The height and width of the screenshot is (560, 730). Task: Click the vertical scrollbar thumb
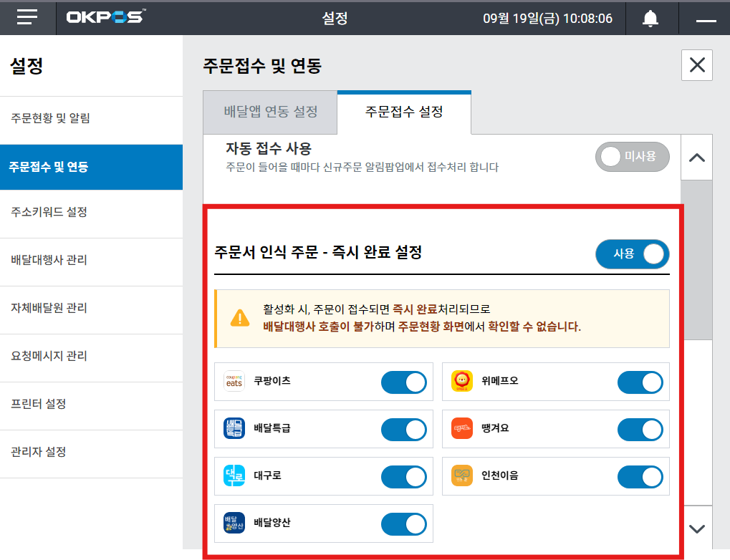point(696,258)
